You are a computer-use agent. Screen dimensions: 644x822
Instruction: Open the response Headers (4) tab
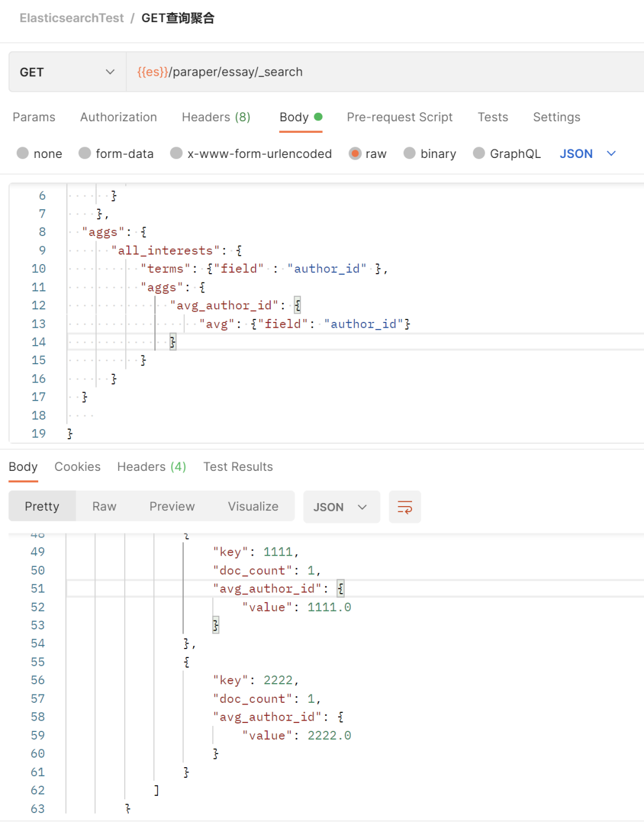coord(151,467)
